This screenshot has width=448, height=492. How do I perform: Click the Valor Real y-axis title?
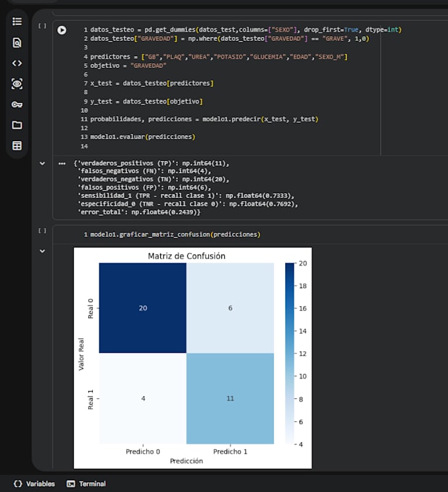tap(81, 354)
